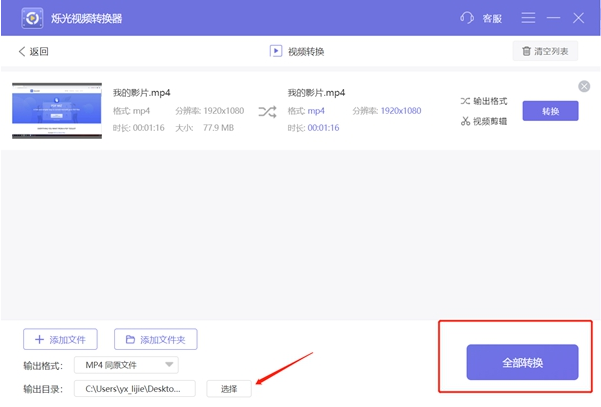Select the source file name 我的影片.mp4

[x=141, y=93]
